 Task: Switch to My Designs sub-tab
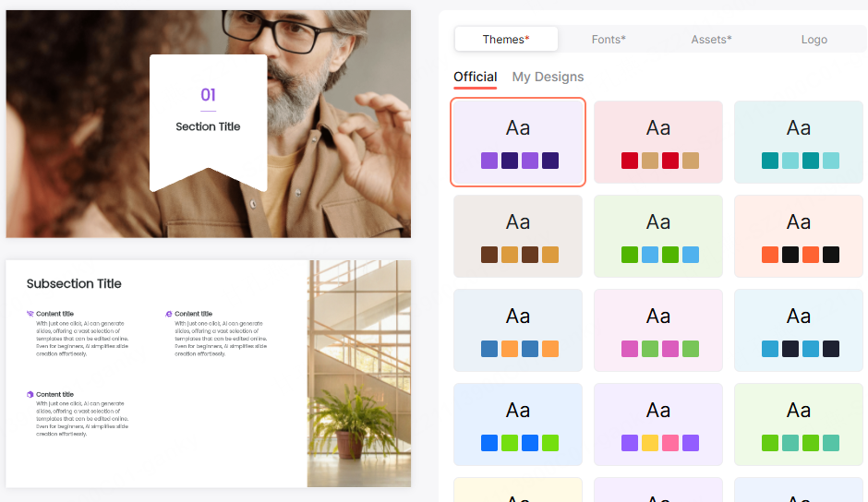point(548,77)
